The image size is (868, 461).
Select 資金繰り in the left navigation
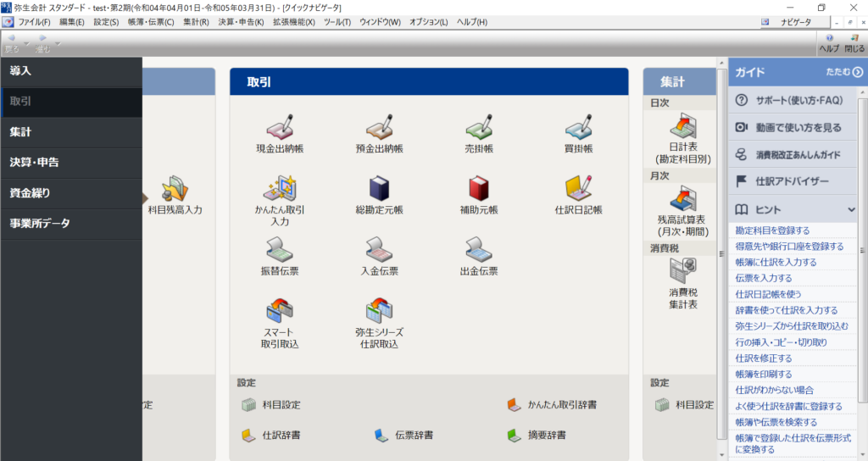coord(31,193)
